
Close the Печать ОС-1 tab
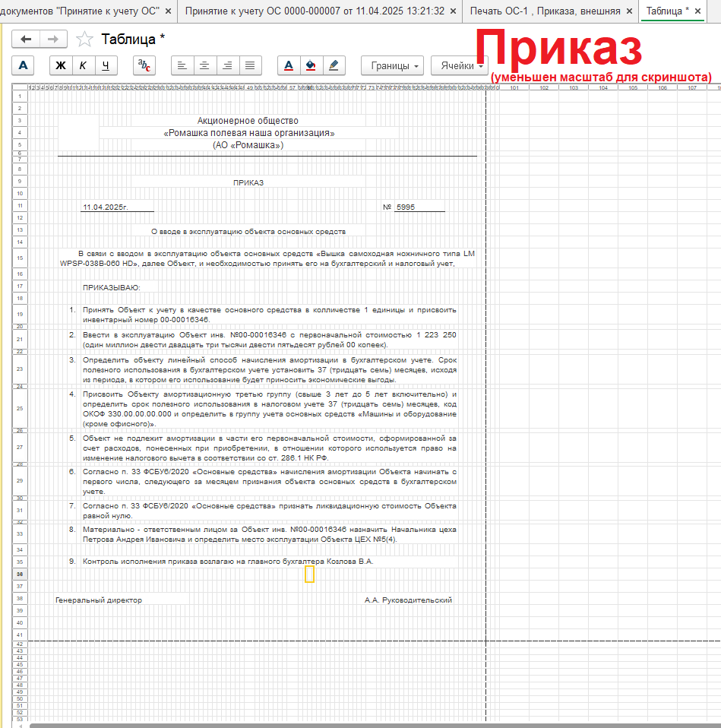pyautogui.click(x=630, y=11)
